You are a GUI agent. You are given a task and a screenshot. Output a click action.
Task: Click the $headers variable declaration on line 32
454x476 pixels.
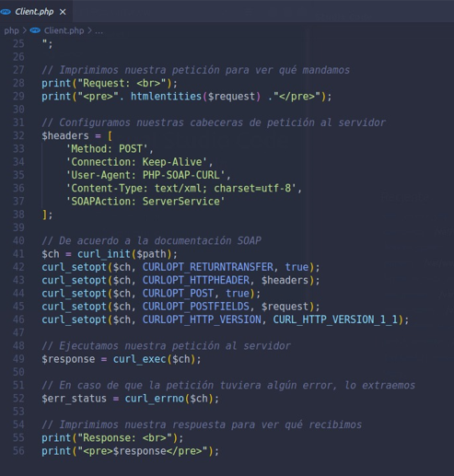point(65,135)
